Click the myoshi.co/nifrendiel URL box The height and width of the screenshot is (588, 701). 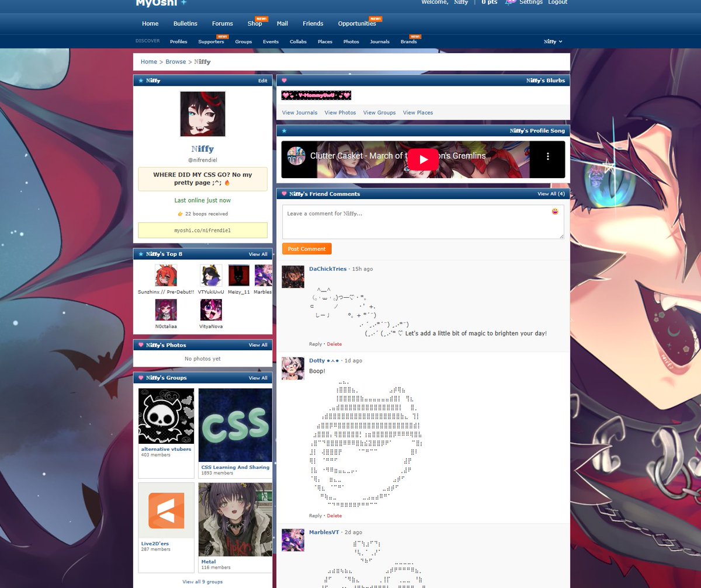coord(203,230)
